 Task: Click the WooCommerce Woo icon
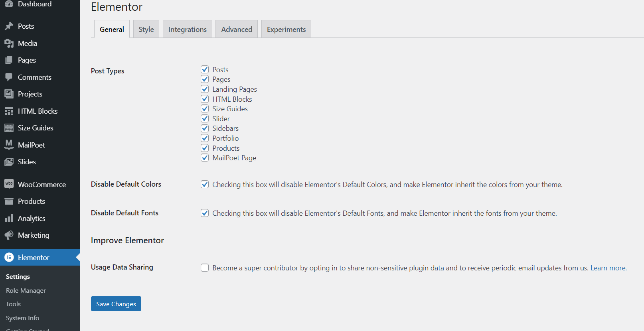coord(9,184)
